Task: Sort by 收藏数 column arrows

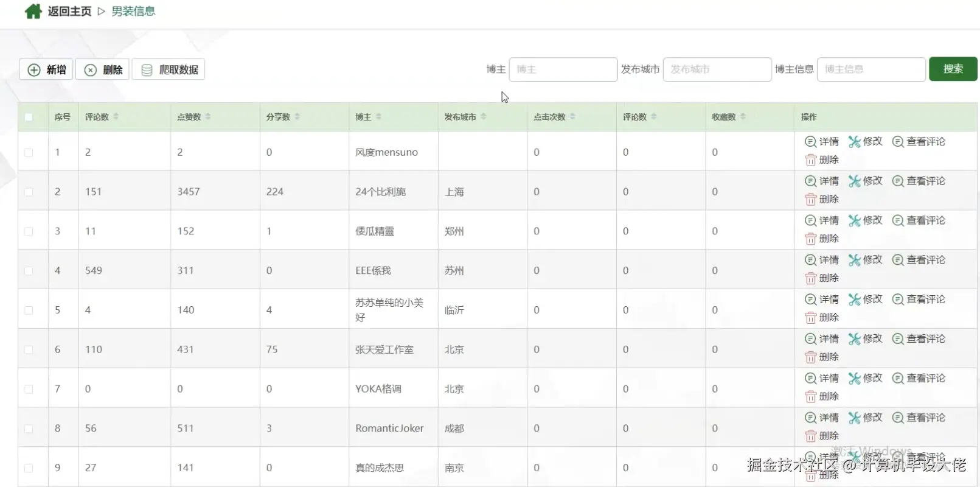Action: tap(743, 116)
